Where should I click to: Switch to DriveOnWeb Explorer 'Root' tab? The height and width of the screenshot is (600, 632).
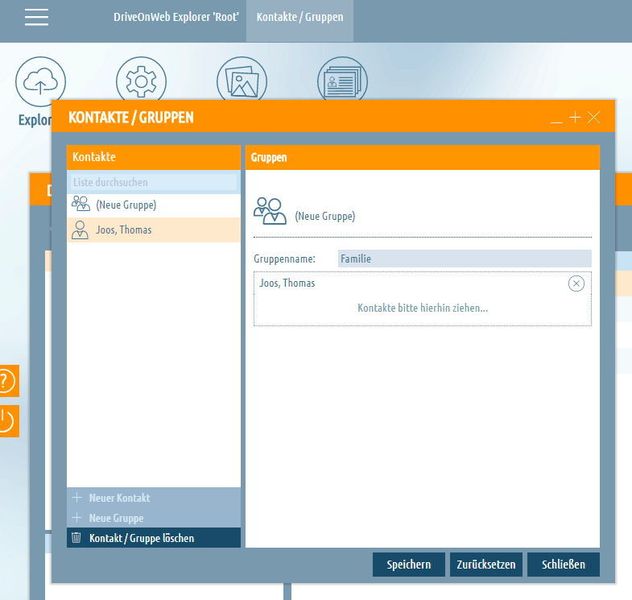click(176, 17)
